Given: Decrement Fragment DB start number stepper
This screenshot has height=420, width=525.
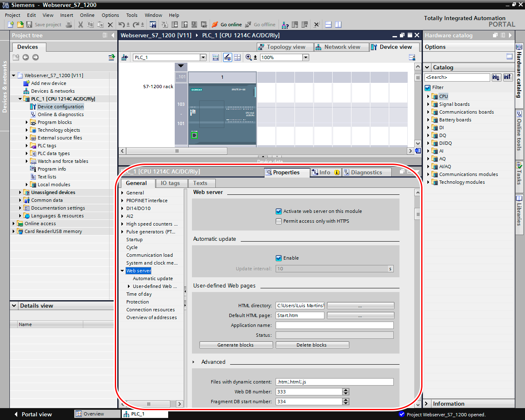Looking at the screenshot, I should tap(346, 403).
